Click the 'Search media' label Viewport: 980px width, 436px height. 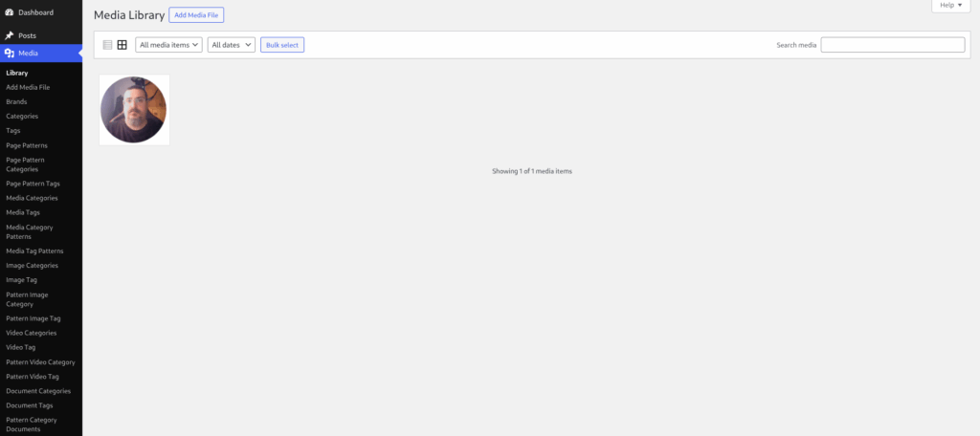tap(796, 45)
